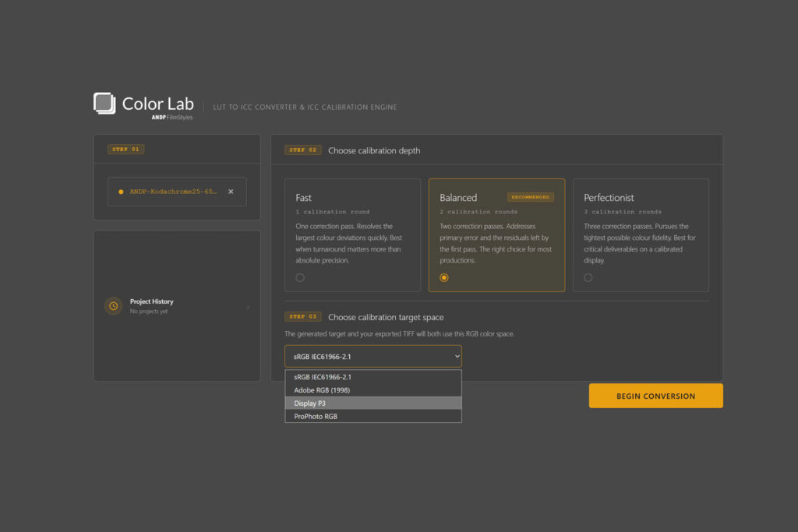Select the Perfectionist calibration radio button
This screenshot has width=798, height=532.
(588, 278)
